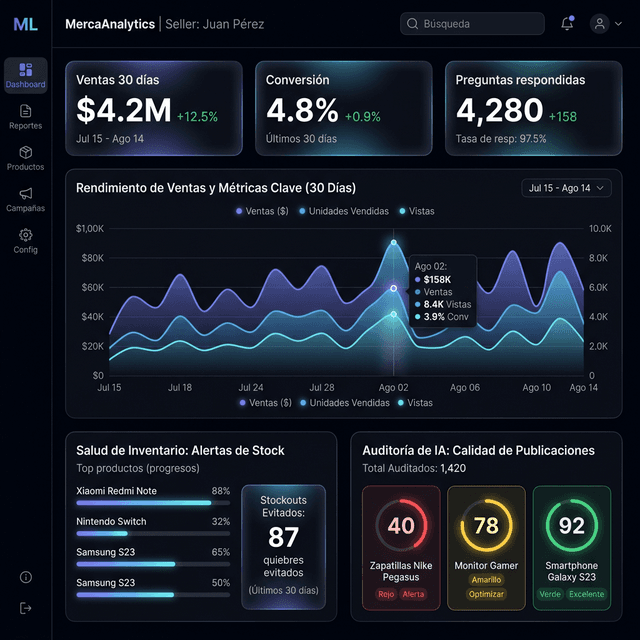Open the Config gear icon
The height and width of the screenshot is (640, 640).
point(26,235)
